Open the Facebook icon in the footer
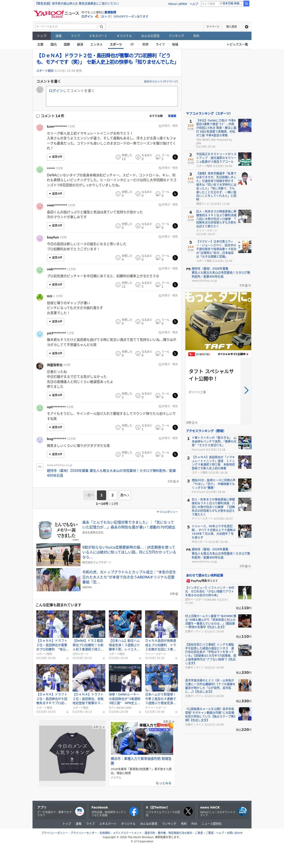Image resolution: width=284 pixels, height=868 pixels. [x=134, y=811]
